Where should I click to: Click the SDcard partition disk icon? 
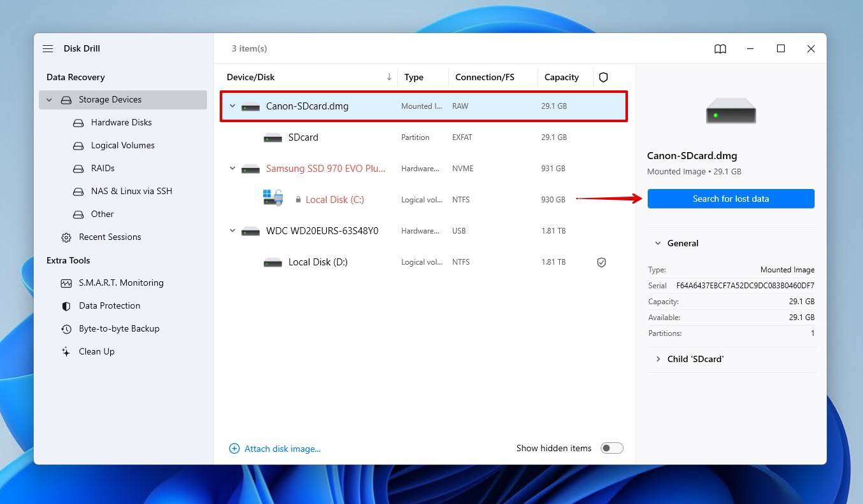[x=273, y=137]
